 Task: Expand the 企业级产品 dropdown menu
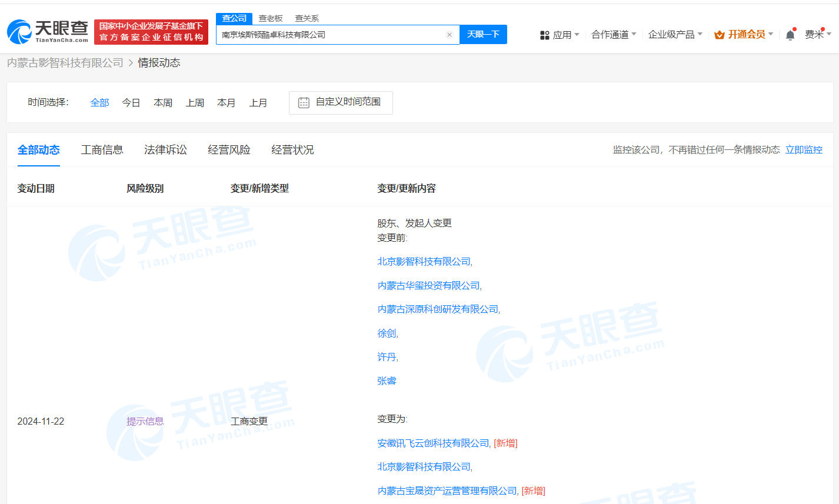675,35
